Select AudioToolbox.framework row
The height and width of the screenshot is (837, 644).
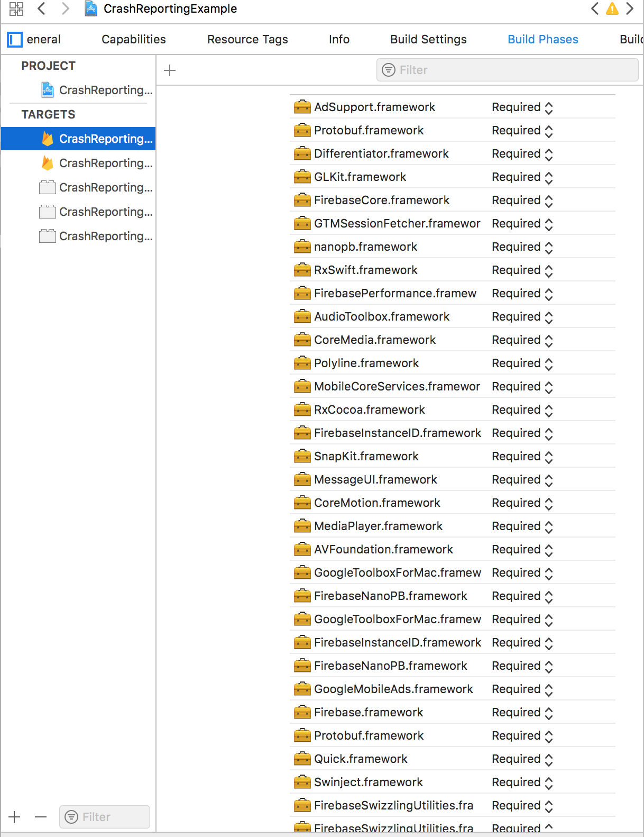pyautogui.click(x=453, y=316)
